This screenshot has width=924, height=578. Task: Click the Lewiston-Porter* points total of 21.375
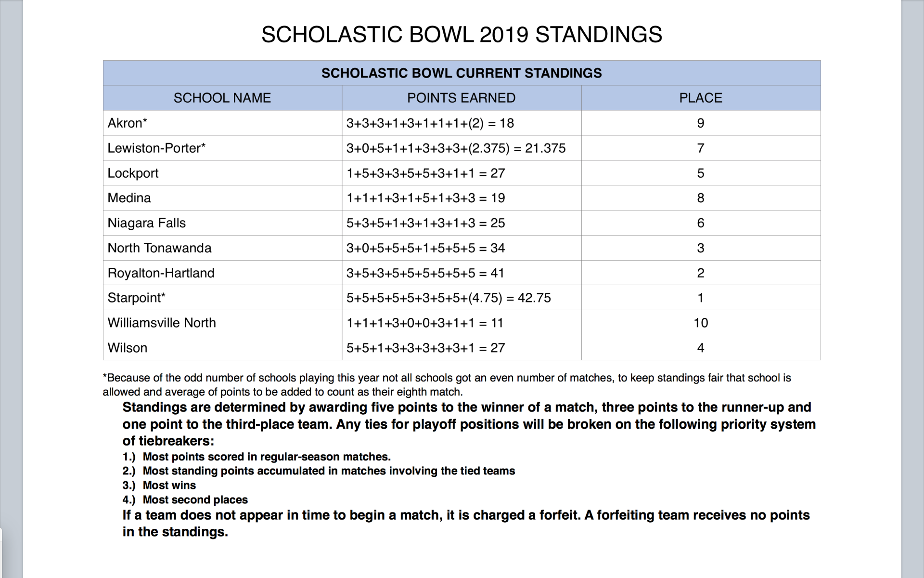tap(545, 148)
